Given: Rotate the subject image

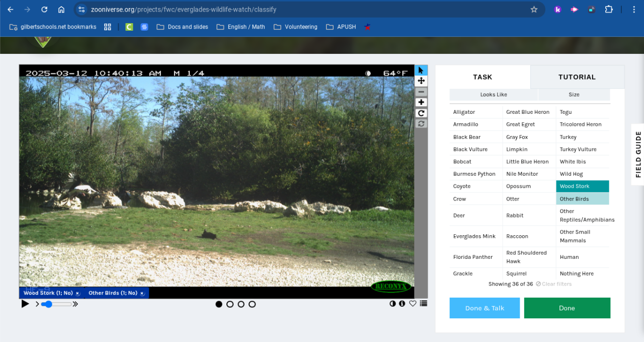Looking at the screenshot, I should coord(421,113).
